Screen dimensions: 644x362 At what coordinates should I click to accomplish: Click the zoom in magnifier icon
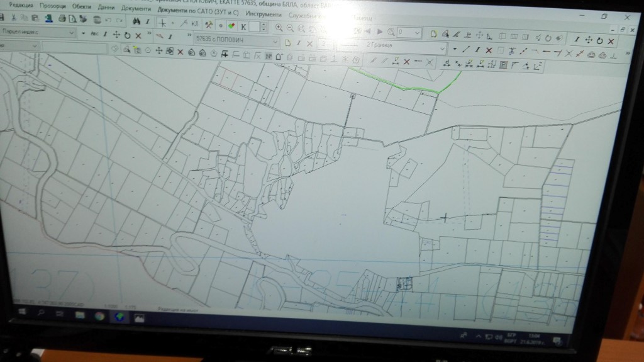(x=279, y=28)
